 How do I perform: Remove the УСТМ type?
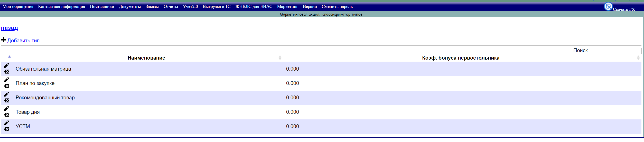coord(7,129)
